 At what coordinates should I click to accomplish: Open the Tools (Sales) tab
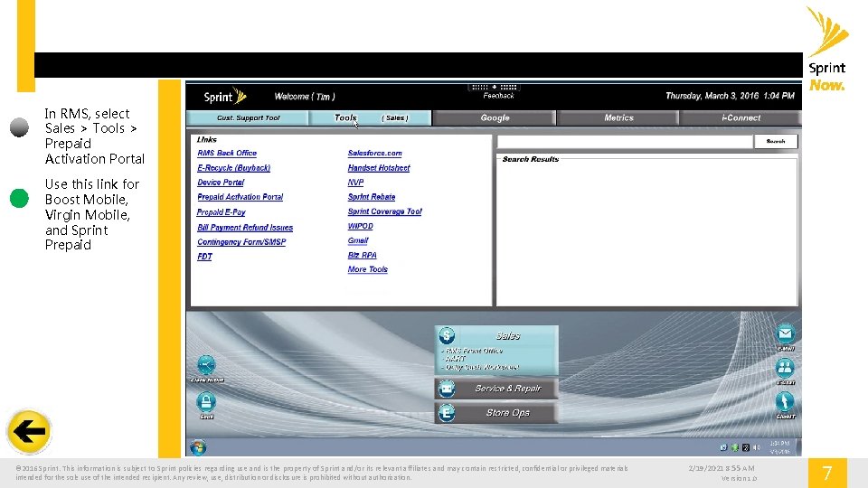click(x=371, y=117)
